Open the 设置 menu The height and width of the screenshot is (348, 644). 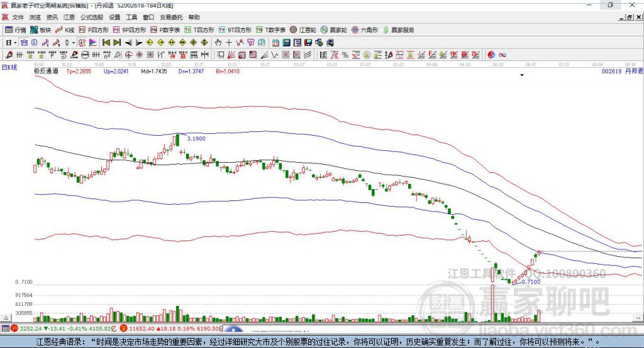[114, 17]
